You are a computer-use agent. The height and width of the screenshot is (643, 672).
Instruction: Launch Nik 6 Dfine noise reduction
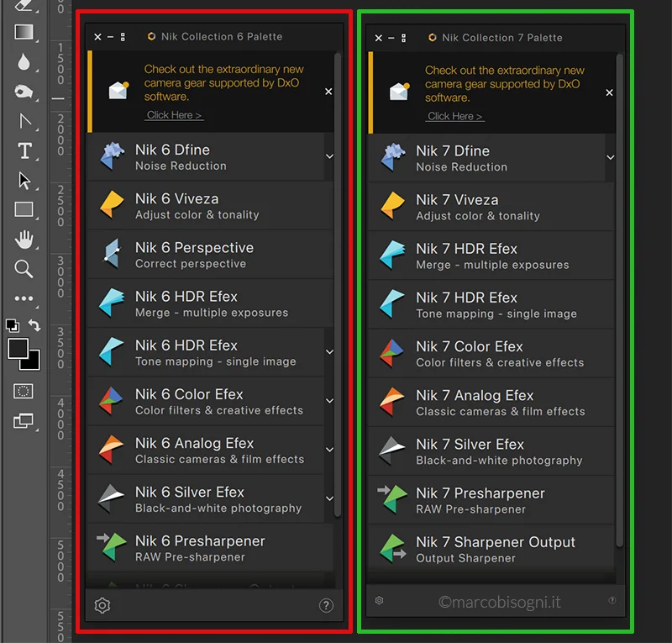(206, 156)
